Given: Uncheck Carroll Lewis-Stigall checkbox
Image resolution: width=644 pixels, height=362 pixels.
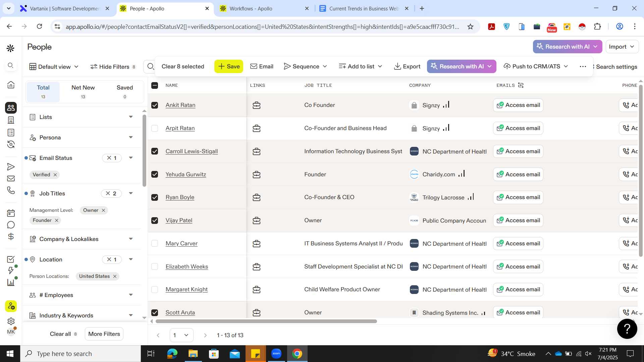Looking at the screenshot, I should (x=155, y=151).
